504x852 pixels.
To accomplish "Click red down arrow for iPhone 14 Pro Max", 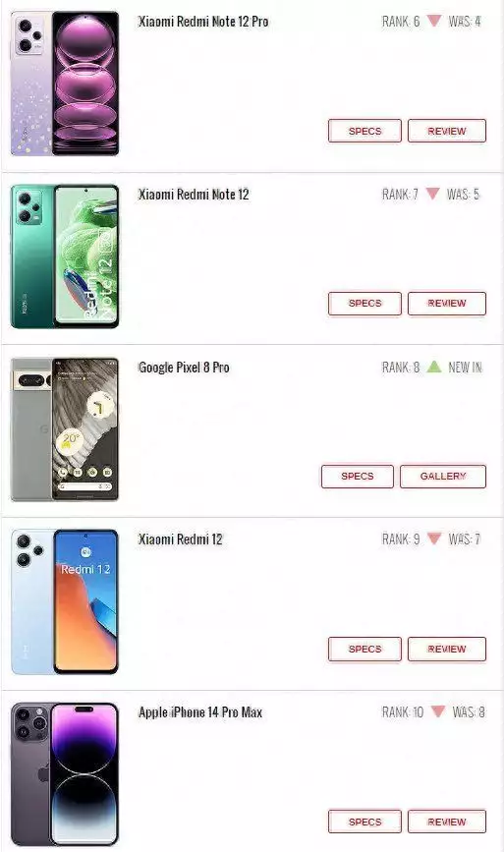I will [x=438, y=711].
